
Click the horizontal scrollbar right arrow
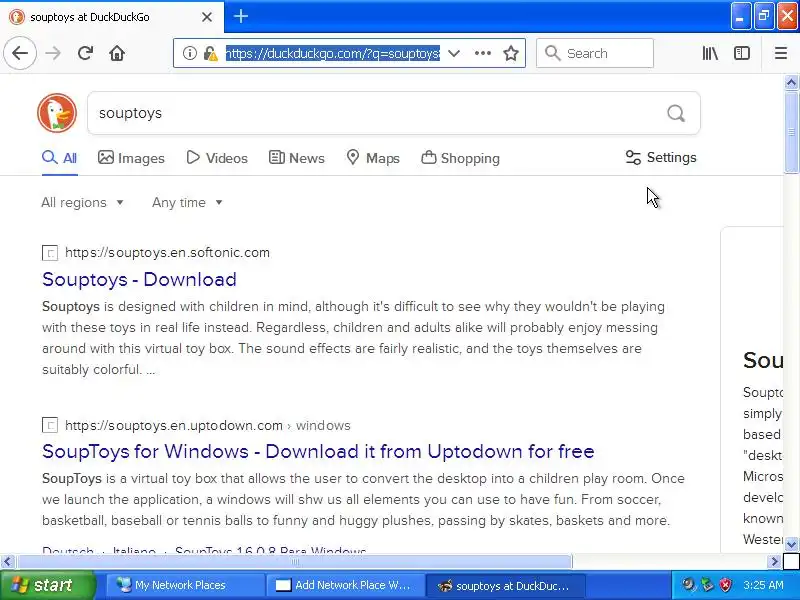coord(774,561)
